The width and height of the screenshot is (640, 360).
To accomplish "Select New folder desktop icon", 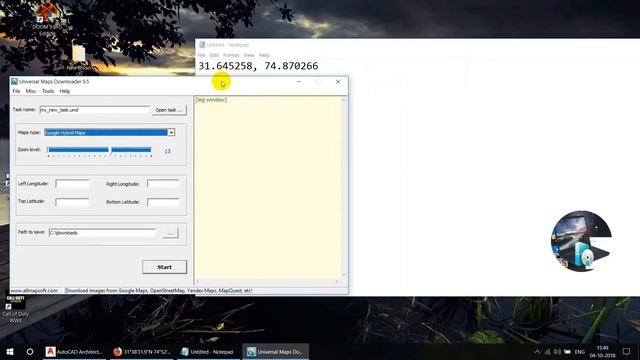I will point(79,58).
